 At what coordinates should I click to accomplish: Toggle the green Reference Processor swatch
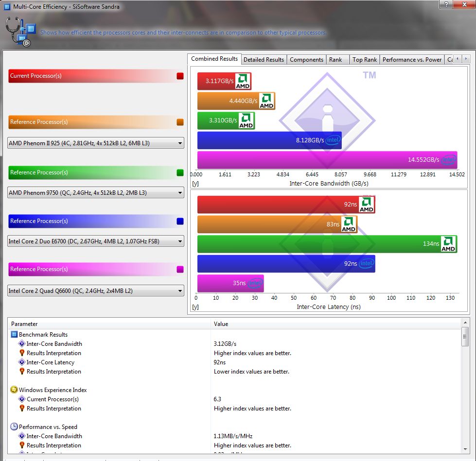point(180,172)
